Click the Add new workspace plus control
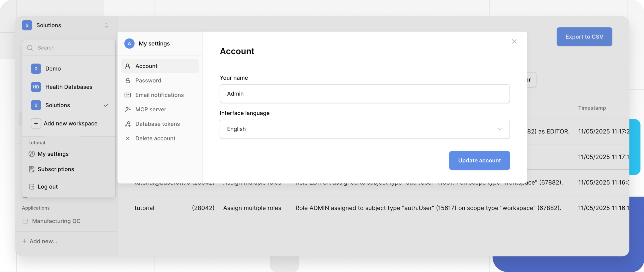Screen dimensions: 644x272 pyautogui.click(x=36, y=123)
